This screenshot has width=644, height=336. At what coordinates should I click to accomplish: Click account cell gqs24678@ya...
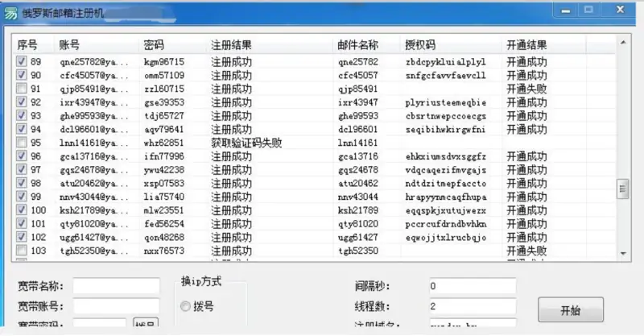94,170
